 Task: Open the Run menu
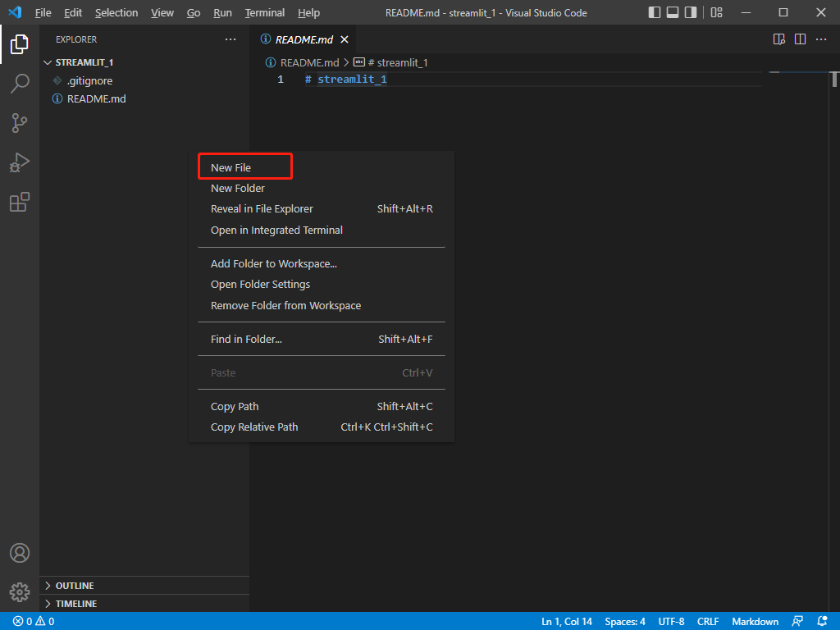point(222,12)
